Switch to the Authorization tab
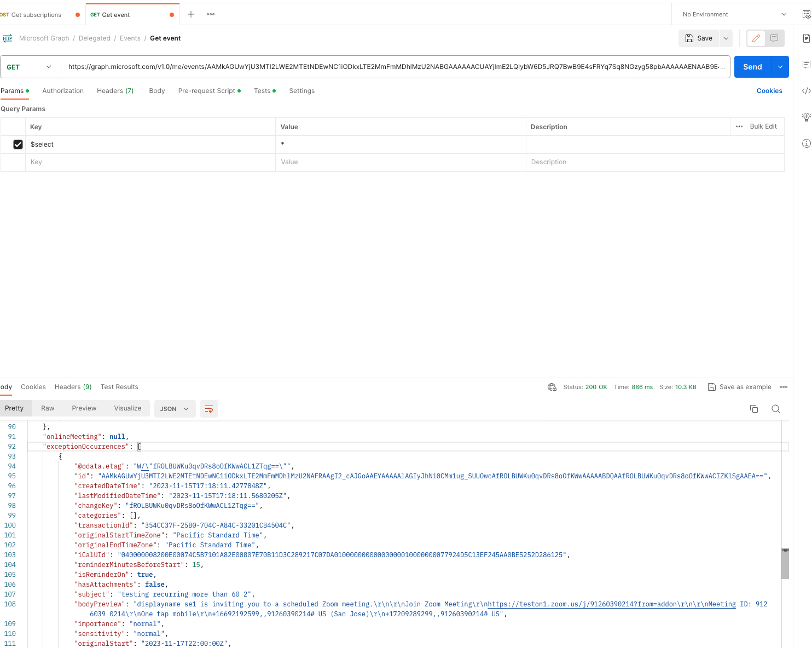Viewport: 812px width, 648px height. click(62, 91)
